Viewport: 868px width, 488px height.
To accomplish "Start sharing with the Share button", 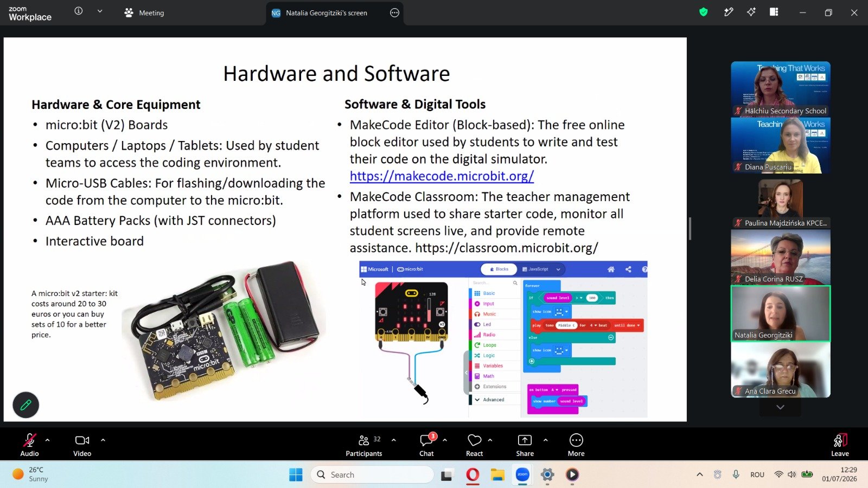I will pyautogui.click(x=525, y=445).
